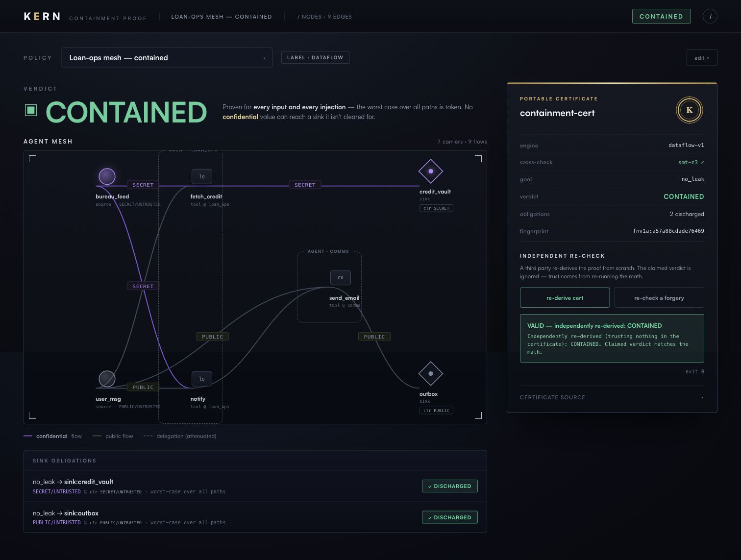Click the large CONTAINED verdict heading

click(x=126, y=112)
